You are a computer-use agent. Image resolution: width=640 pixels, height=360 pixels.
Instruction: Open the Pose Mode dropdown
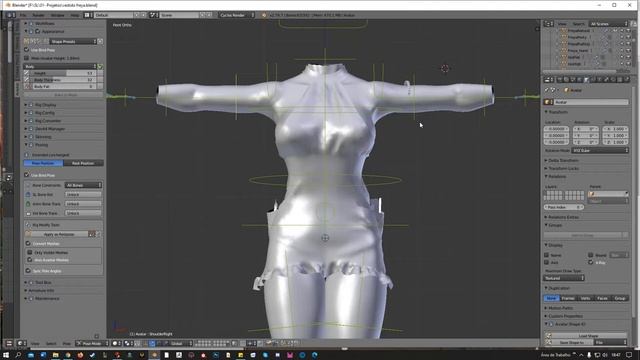tap(93, 343)
